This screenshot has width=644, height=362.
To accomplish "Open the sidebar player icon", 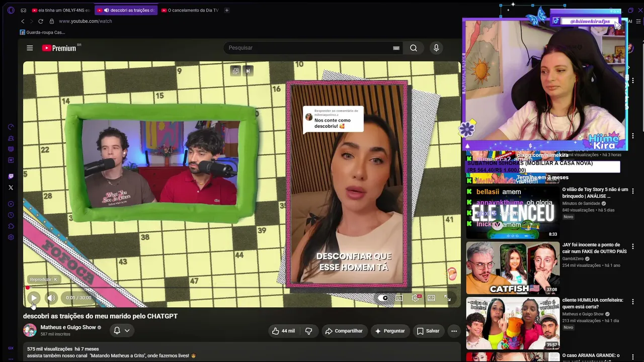I will pos(11,204).
